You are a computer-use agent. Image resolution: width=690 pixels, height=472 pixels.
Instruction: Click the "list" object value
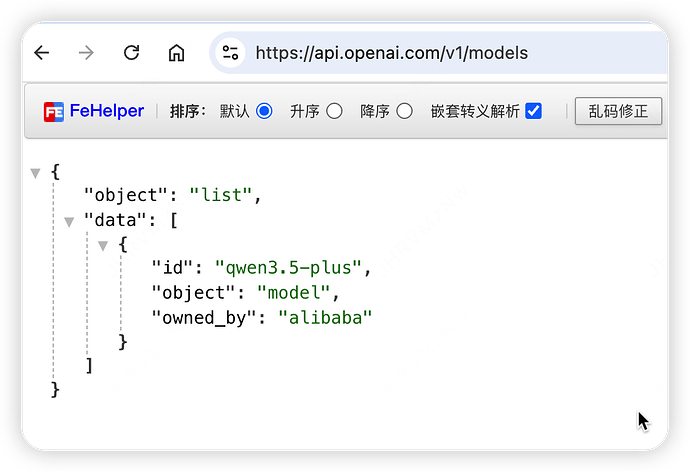(220, 195)
